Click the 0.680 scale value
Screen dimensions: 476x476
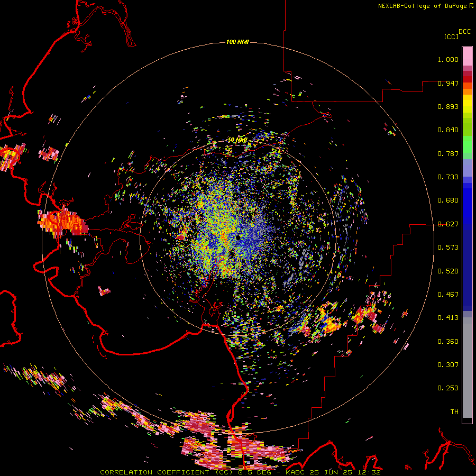448,200
